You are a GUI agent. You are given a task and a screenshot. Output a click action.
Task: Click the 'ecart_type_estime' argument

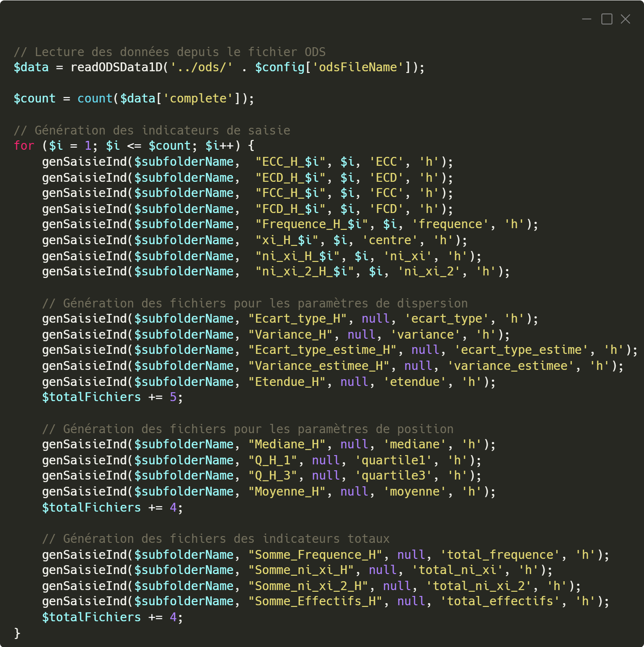[521, 350]
